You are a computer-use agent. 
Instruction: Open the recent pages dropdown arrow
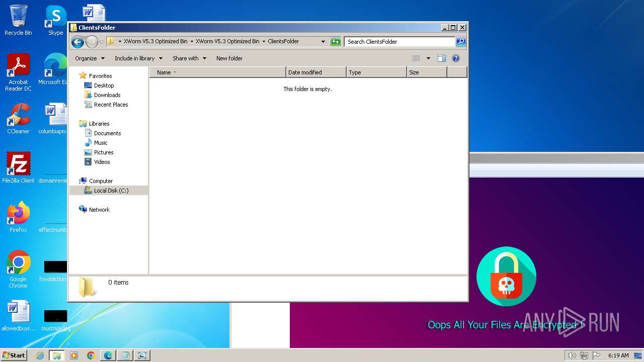click(102, 42)
